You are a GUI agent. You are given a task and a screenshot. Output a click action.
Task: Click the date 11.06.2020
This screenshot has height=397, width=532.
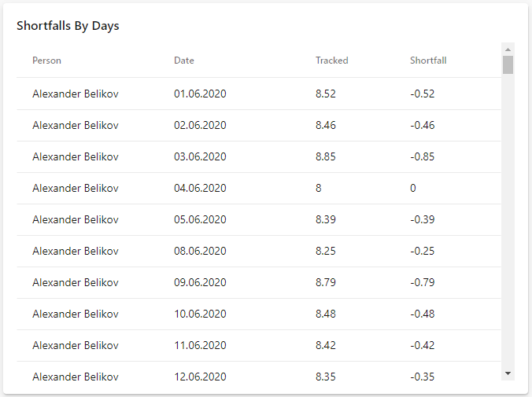click(200, 345)
